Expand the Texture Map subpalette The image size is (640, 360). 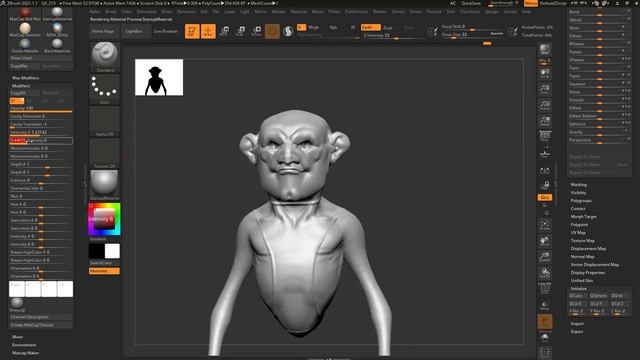(582, 241)
